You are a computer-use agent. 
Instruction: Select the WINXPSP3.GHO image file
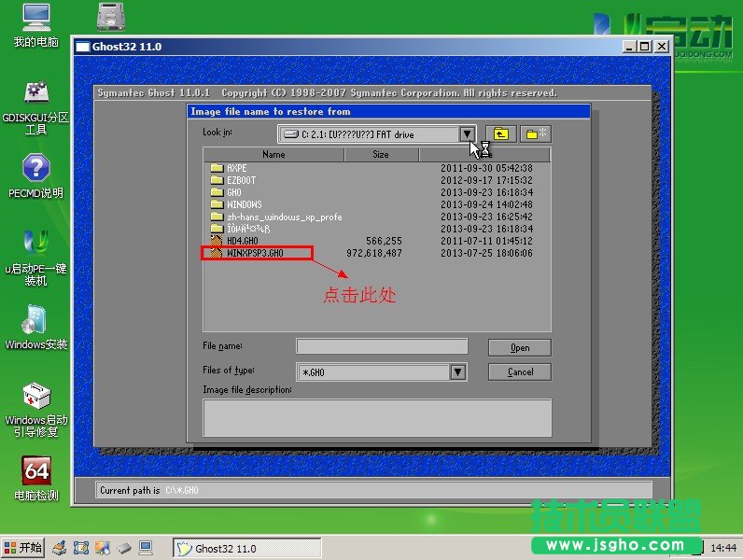coord(254,253)
